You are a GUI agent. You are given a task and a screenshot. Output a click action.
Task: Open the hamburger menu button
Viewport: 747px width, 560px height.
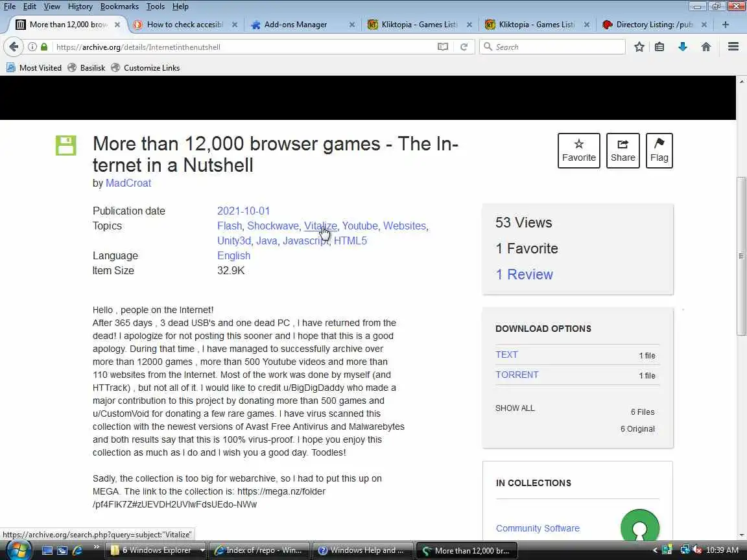click(733, 47)
